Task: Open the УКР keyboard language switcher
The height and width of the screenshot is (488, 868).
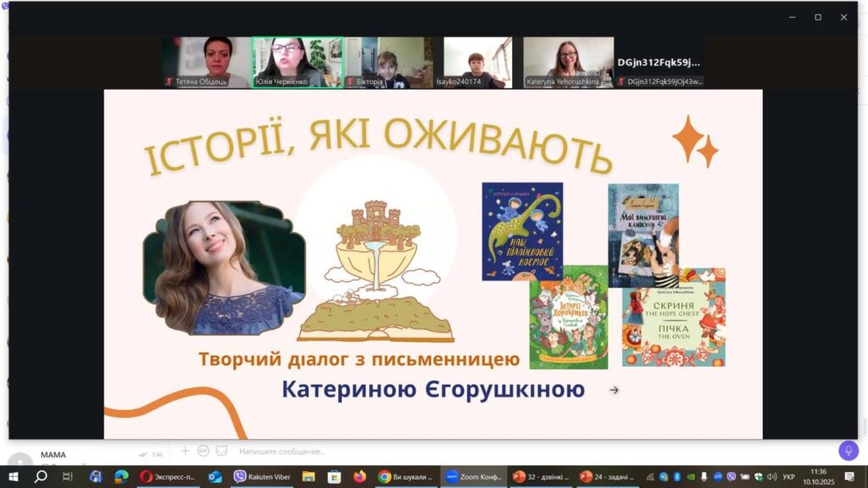Action: point(788,477)
